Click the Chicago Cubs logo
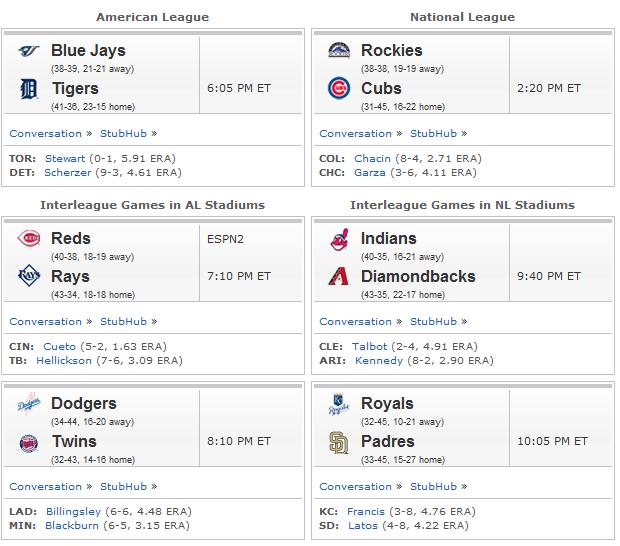The image size is (620, 546). pyautogui.click(x=339, y=88)
